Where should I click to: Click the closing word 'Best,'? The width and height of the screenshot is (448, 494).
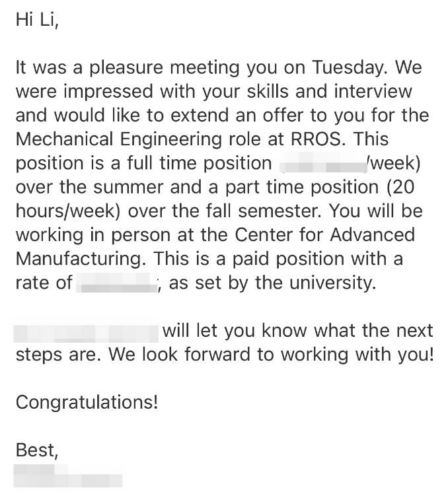pos(37,450)
